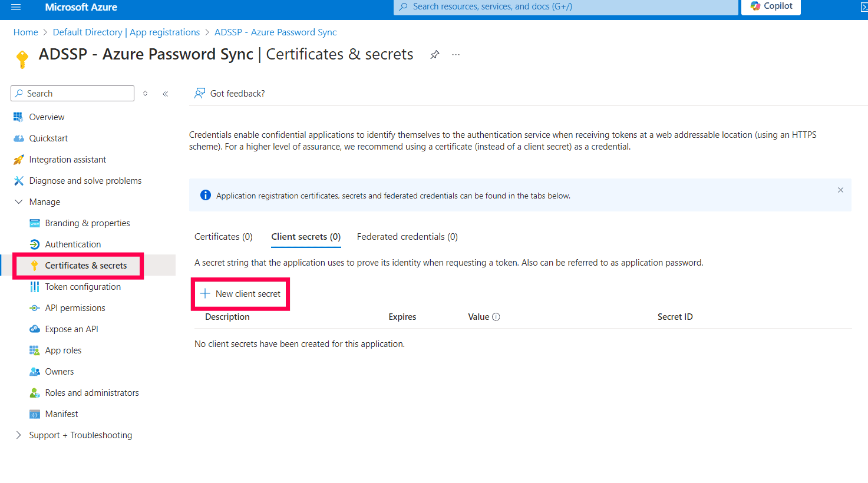Switch to the Certificates tab
Screen dimensions: 868x483
point(223,236)
